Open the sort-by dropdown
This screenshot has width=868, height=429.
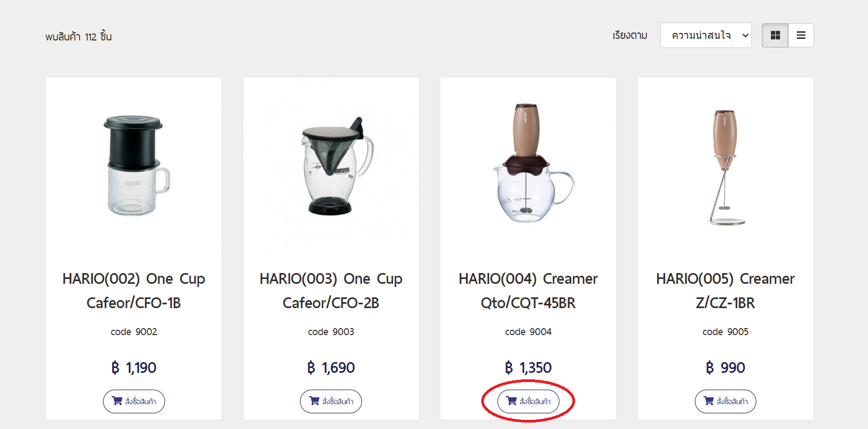[706, 35]
